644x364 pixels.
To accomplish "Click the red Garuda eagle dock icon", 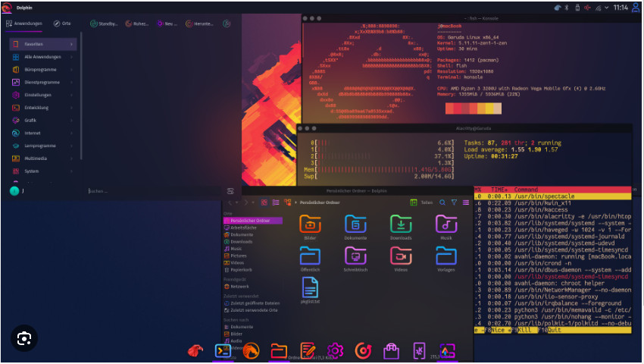I will [x=195, y=351].
